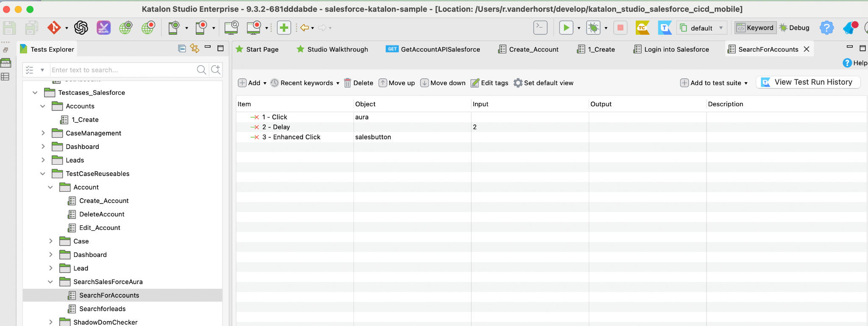868x326 pixels.
Task: Click the green plus New item icon
Action: pos(284,28)
